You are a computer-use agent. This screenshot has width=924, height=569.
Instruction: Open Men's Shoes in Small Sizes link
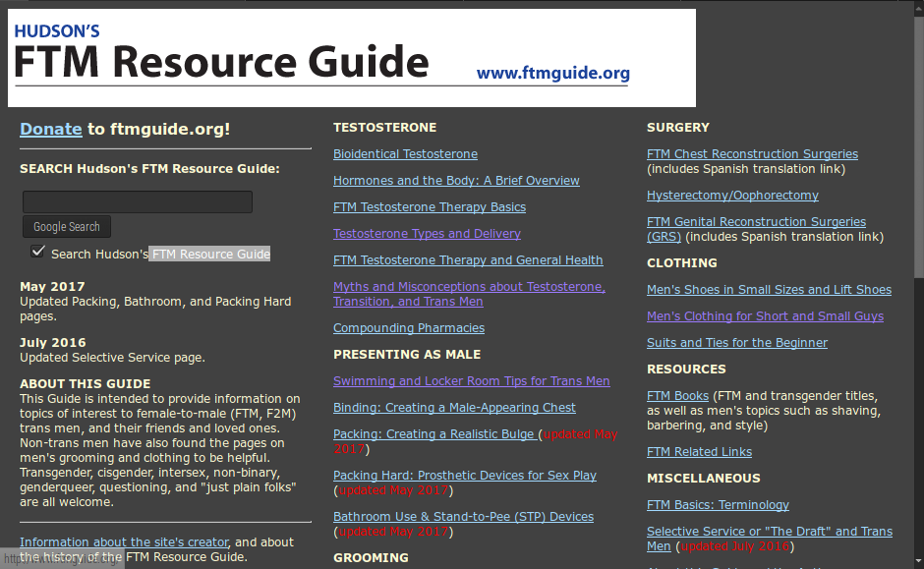[769, 289]
